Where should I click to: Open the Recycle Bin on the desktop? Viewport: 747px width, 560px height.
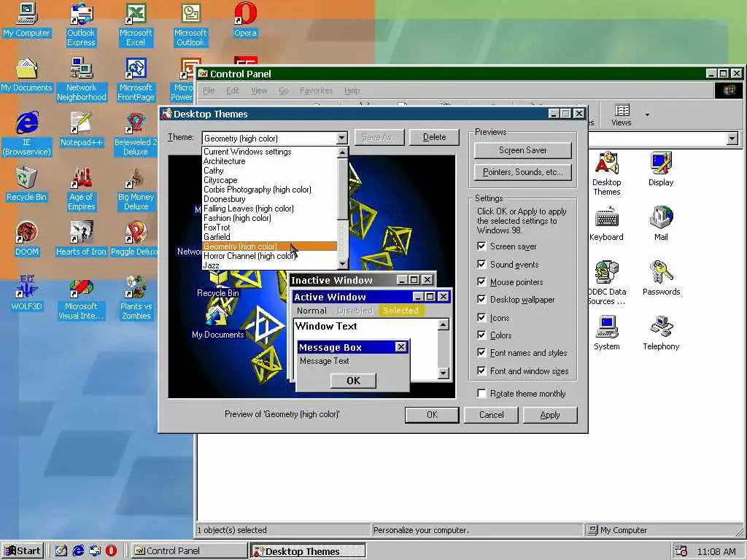pos(27,184)
